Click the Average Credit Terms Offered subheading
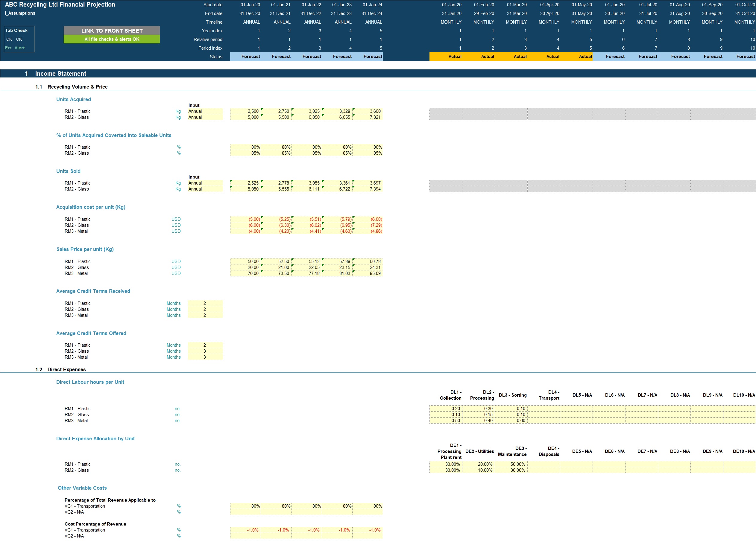The width and height of the screenshot is (756, 545). pyautogui.click(x=91, y=333)
